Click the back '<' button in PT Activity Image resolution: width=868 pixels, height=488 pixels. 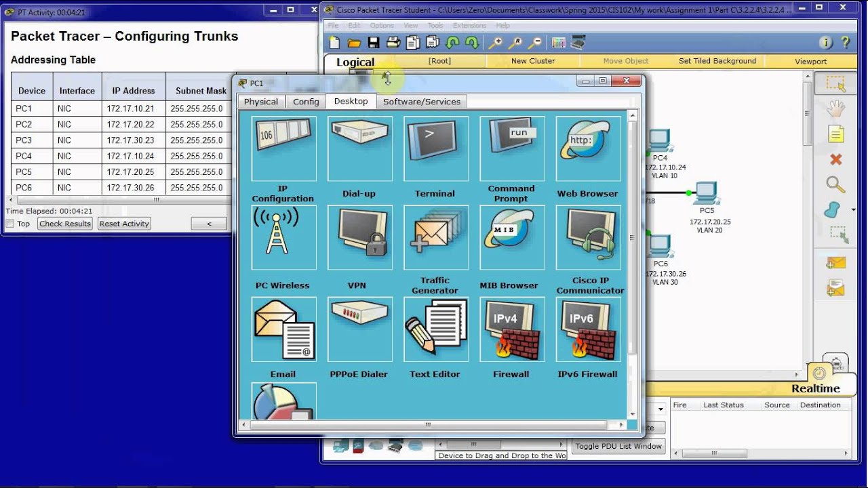coord(209,224)
